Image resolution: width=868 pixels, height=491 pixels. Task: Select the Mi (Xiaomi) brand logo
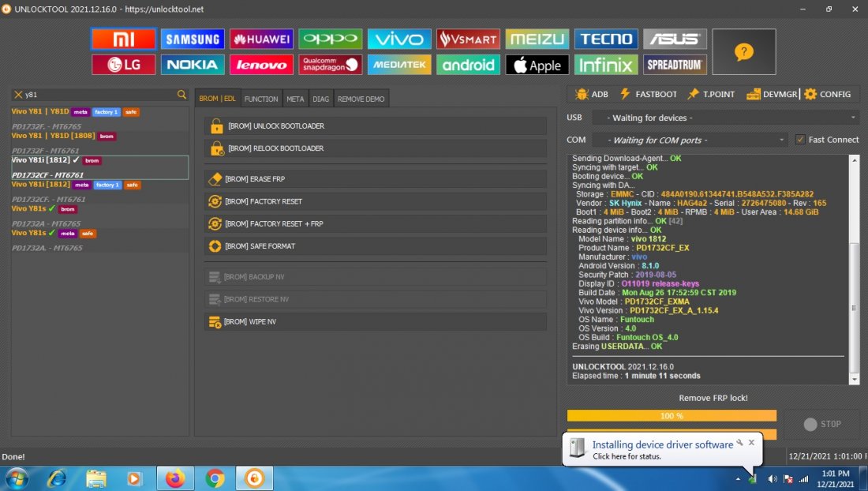[x=123, y=39]
